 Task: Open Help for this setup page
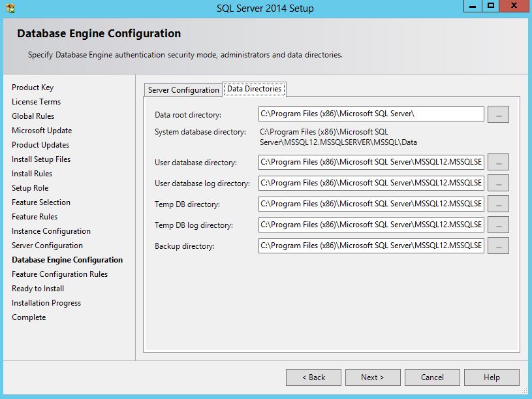492,377
